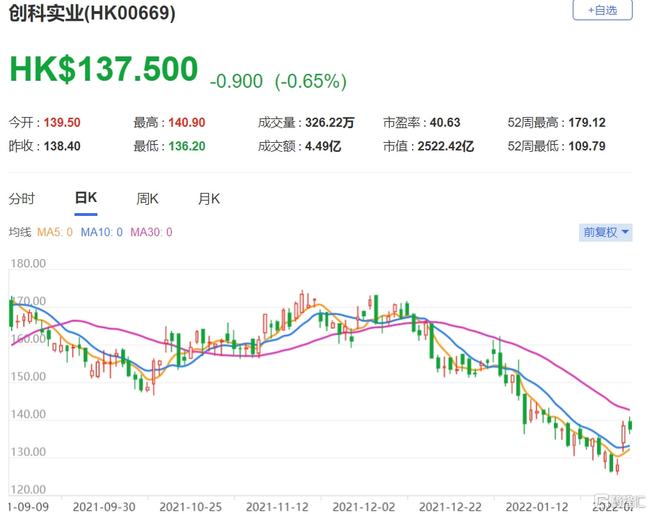
Task: Add stock via +自选 button
Action: (602, 10)
